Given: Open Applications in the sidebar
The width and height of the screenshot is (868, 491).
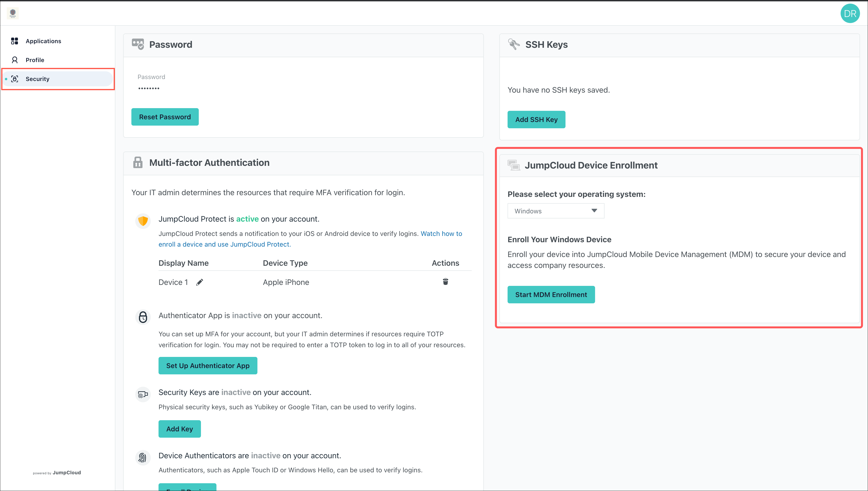Looking at the screenshot, I should pyautogui.click(x=43, y=41).
